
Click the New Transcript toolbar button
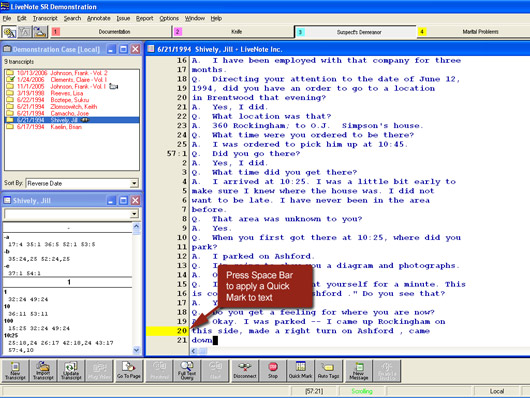[x=15, y=371]
